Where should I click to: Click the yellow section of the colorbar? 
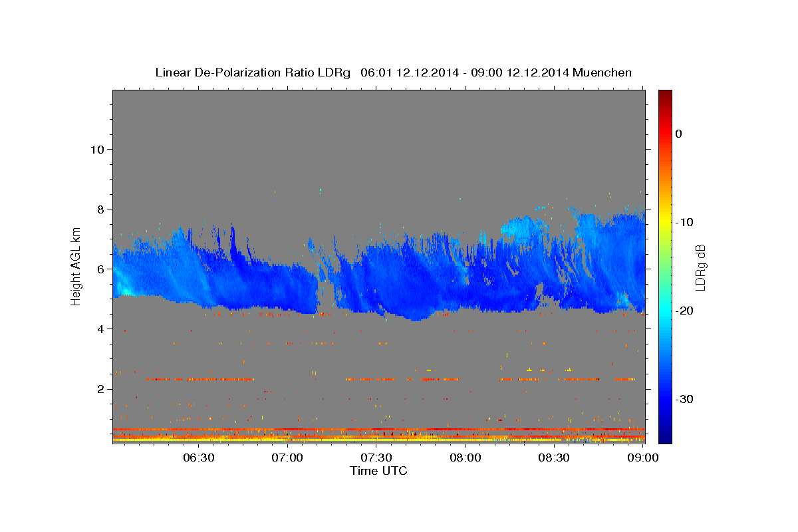[665, 219]
